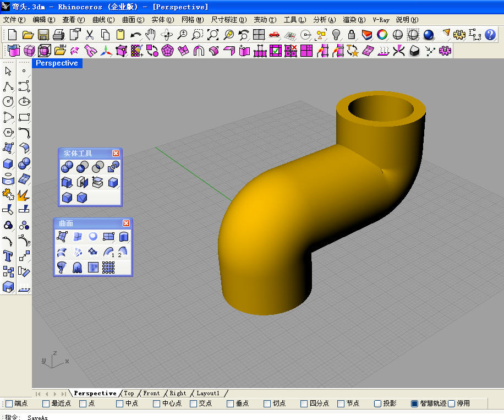Click the Zoom dynamic magnifier icon

[x=182, y=35]
